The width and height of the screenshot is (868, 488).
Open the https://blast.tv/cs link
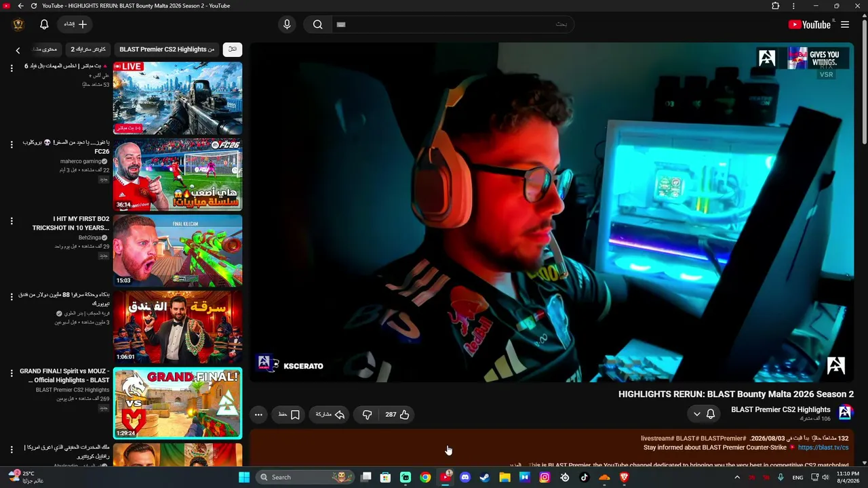(x=823, y=447)
